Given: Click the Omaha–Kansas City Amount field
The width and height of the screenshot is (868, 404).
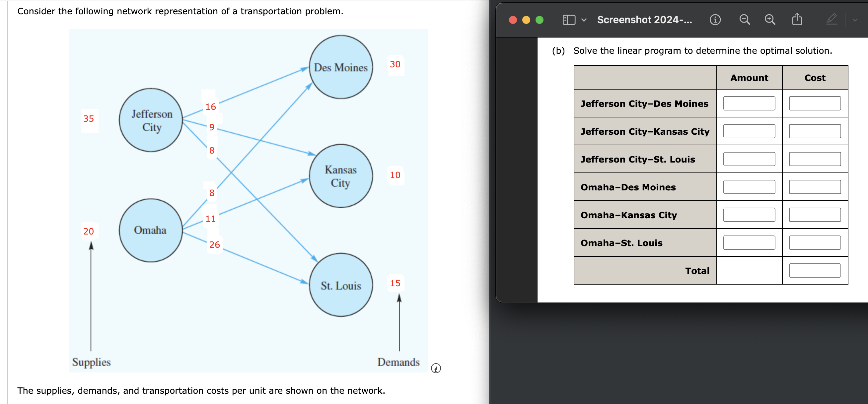Looking at the screenshot, I should click(749, 214).
